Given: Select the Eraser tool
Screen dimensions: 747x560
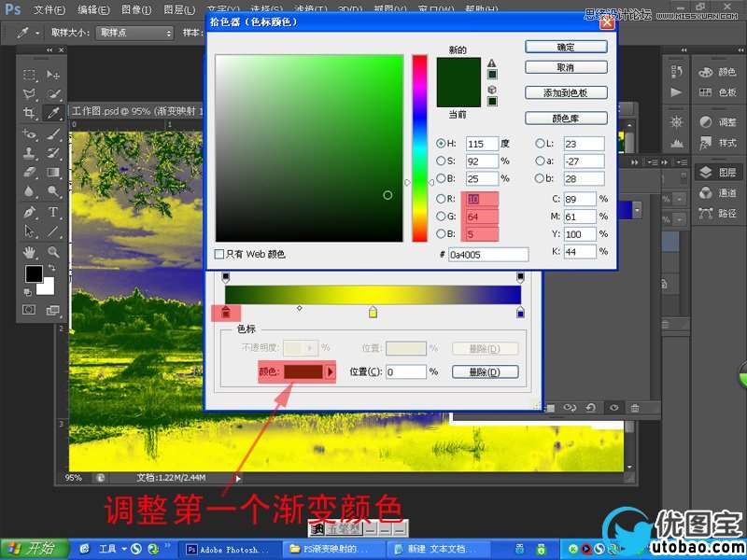Looking at the screenshot, I should [30, 172].
